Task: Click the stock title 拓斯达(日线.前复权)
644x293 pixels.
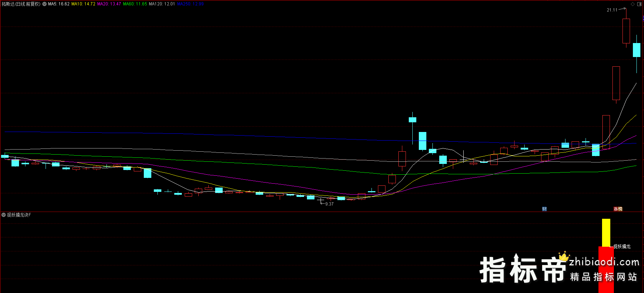Action: 21,4
